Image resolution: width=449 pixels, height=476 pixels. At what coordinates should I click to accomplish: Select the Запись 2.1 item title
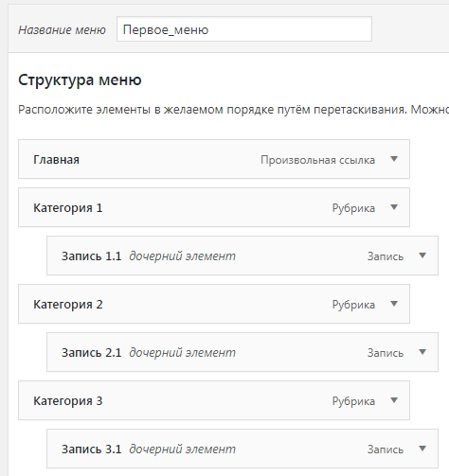pos(92,353)
